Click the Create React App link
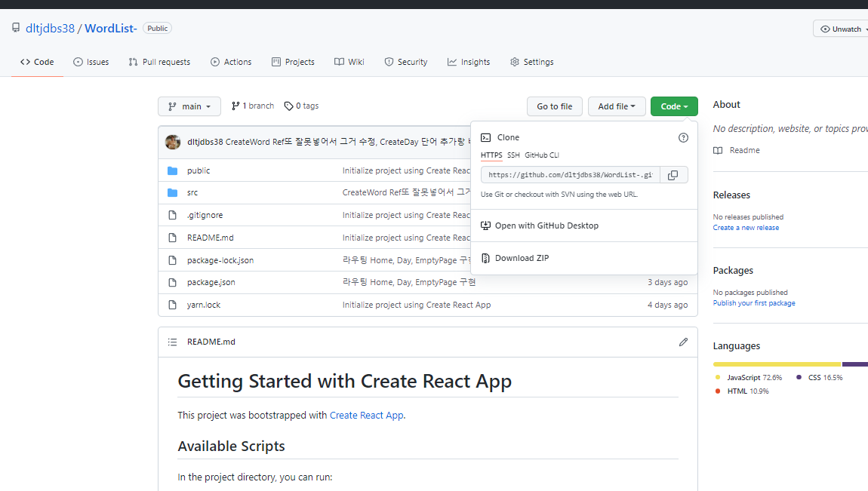This screenshot has width=868, height=491. 367,416
